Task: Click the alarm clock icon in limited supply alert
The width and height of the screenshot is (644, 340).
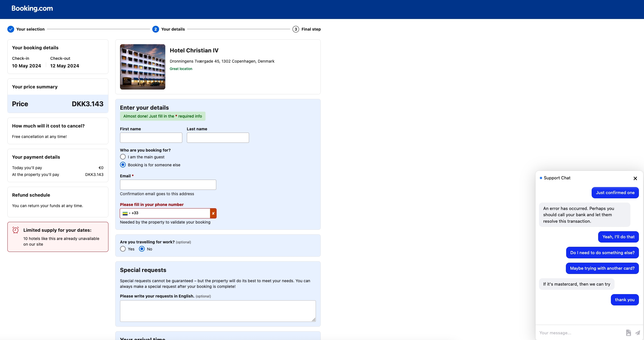Action: (x=16, y=230)
